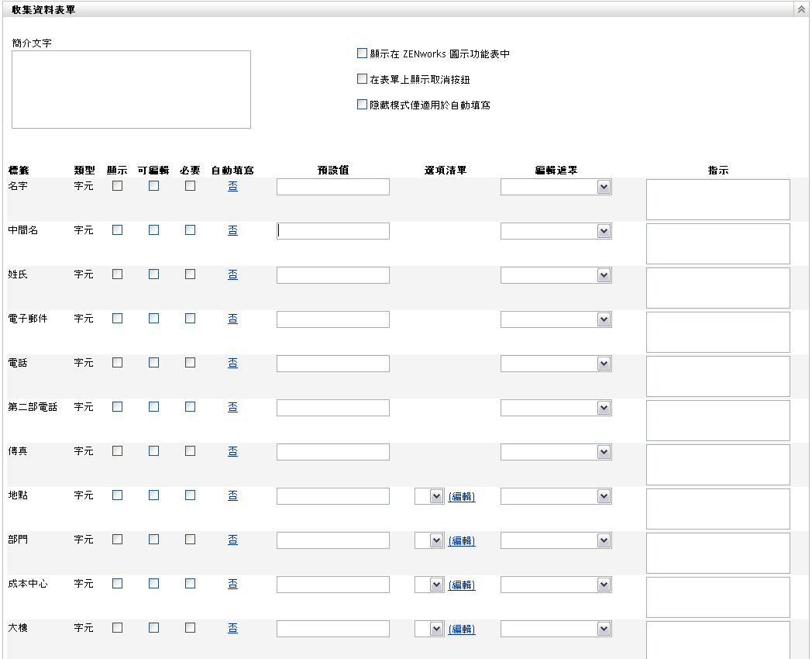Focus 預設值 field for 第二部電話
Screen dimensions: 812x659
point(332,408)
